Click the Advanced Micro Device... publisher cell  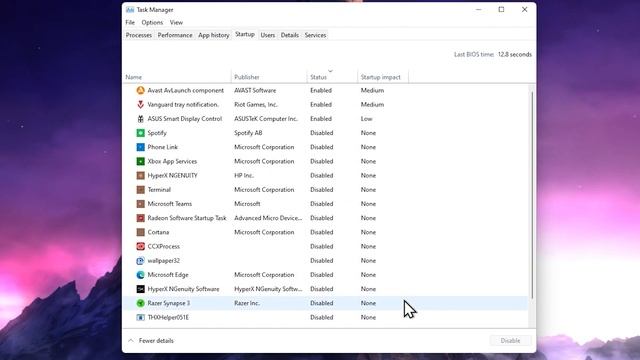[268, 218]
